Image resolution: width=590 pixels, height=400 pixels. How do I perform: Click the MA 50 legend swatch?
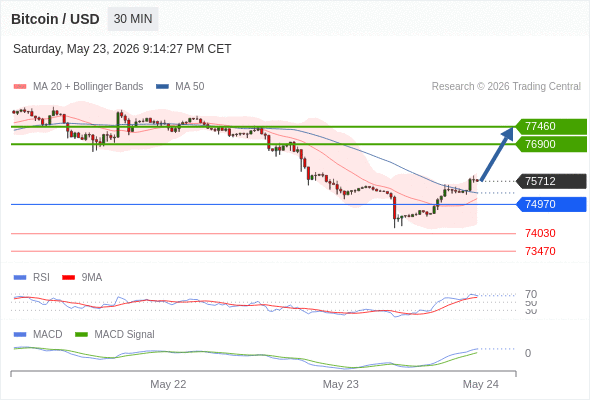tap(162, 87)
